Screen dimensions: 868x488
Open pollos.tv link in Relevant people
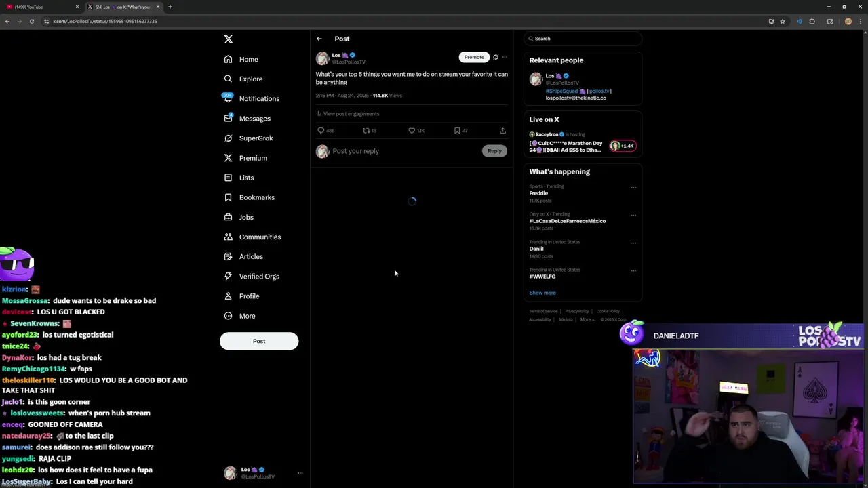tap(599, 91)
